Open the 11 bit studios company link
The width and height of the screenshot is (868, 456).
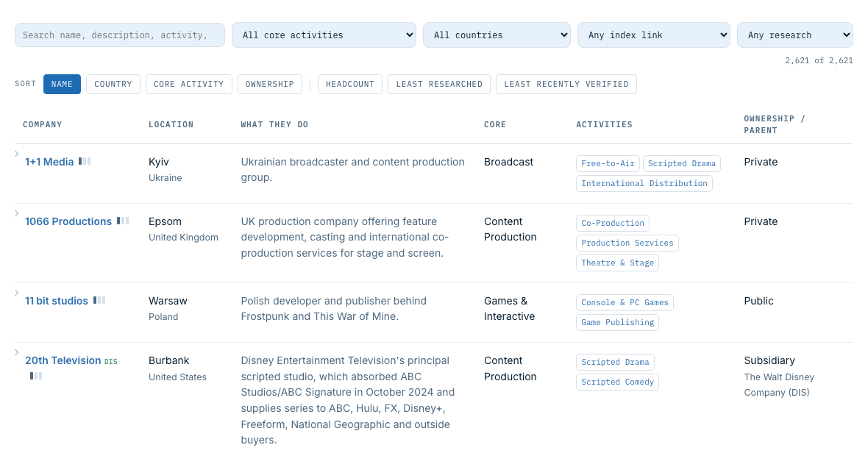(57, 301)
